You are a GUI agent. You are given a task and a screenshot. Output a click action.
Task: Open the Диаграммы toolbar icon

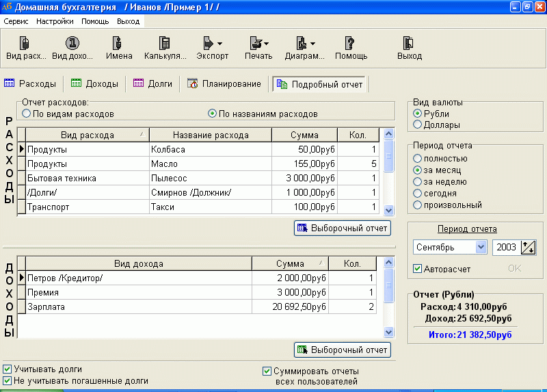click(x=304, y=48)
